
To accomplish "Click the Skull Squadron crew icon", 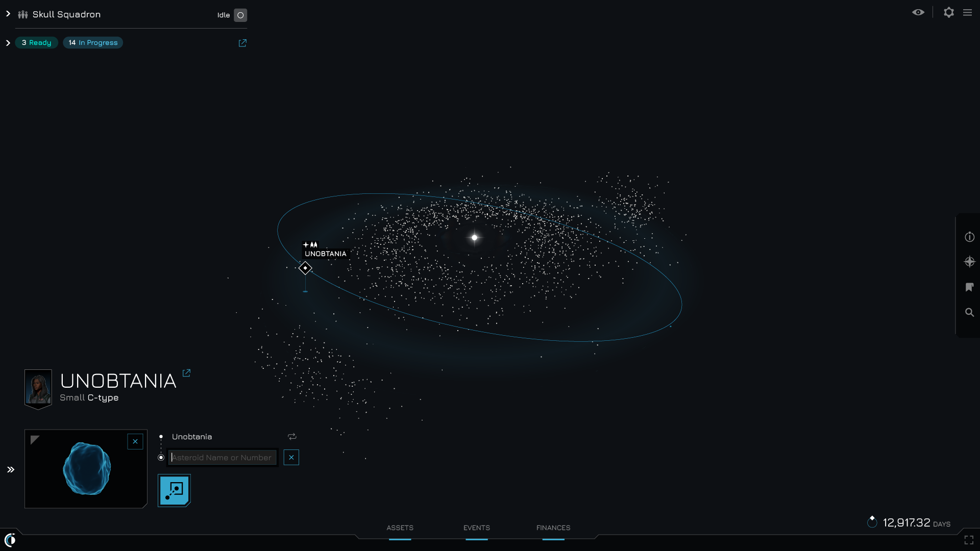I will point(23,15).
